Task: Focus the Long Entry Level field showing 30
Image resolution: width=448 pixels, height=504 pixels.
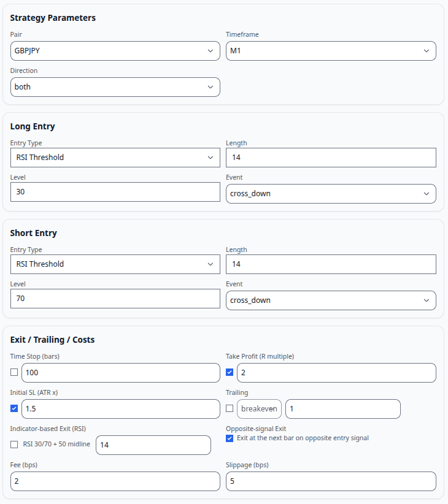Action: pos(115,192)
